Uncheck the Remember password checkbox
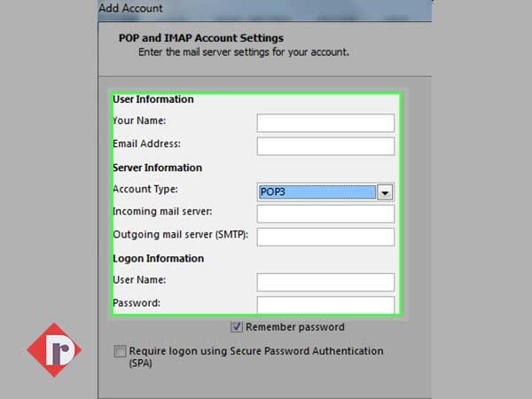 [x=237, y=327]
